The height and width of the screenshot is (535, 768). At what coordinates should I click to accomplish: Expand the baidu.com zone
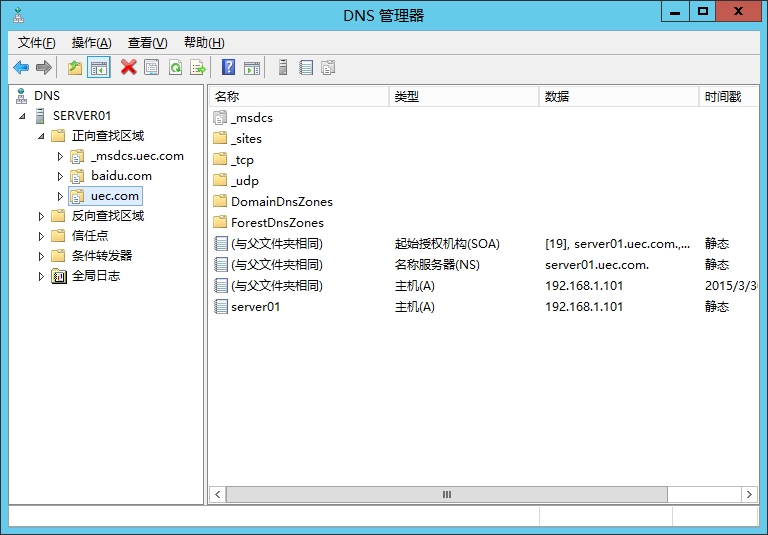pos(60,176)
